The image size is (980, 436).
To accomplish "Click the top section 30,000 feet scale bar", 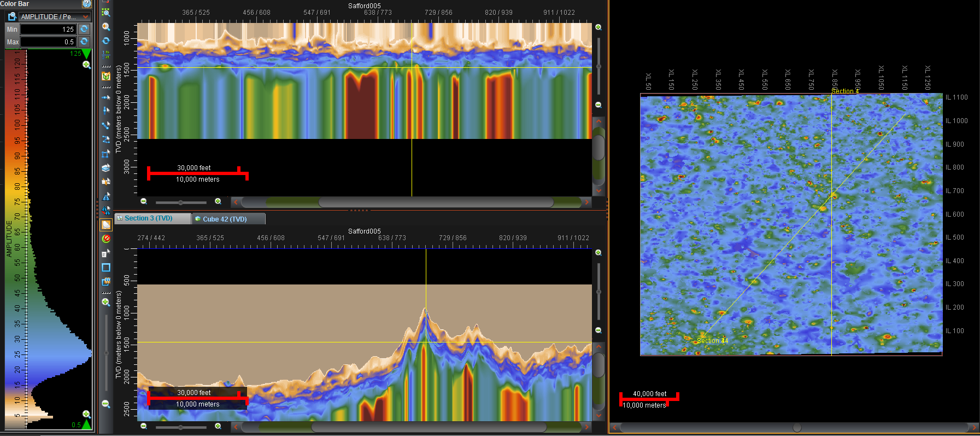I will (x=198, y=173).
